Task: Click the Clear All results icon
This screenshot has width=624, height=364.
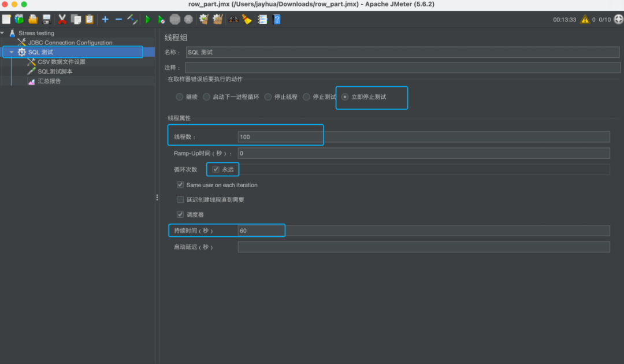Action: point(217,19)
